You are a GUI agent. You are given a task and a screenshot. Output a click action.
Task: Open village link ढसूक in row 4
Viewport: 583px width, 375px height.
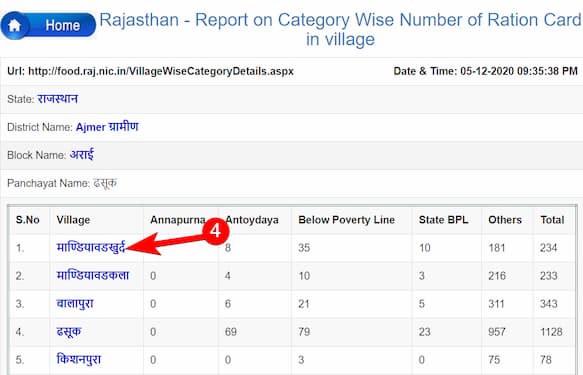tap(68, 332)
